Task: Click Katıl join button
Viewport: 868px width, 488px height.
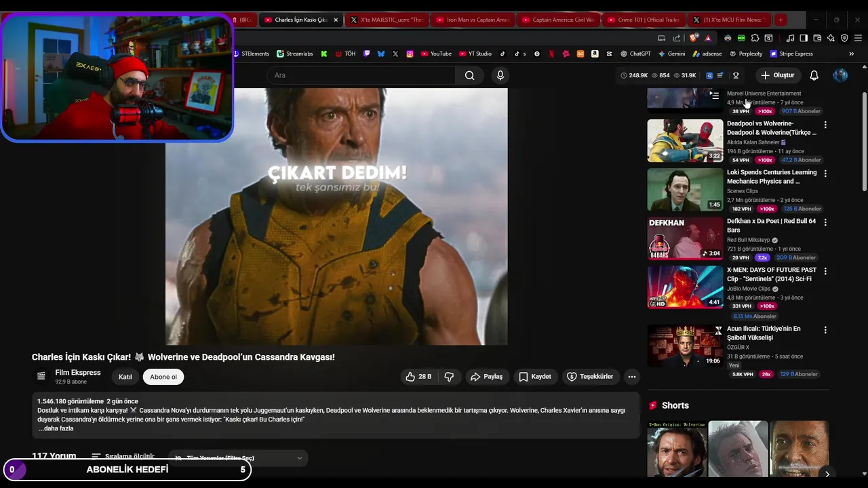Action: (125, 377)
